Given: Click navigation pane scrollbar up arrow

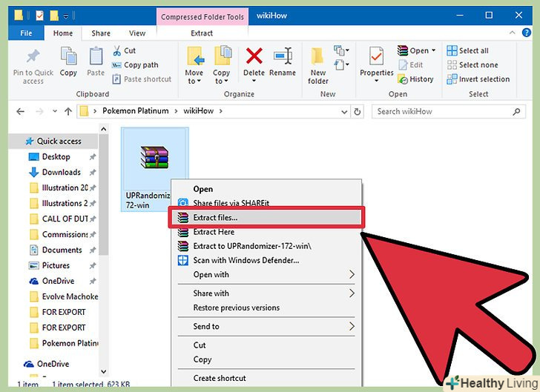Looking at the screenshot, I should click(103, 130).
